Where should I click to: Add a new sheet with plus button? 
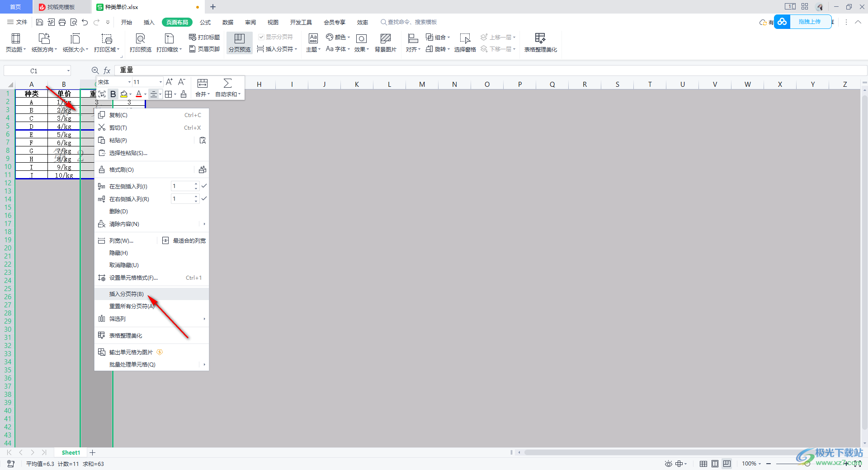(x=93, y=452)
